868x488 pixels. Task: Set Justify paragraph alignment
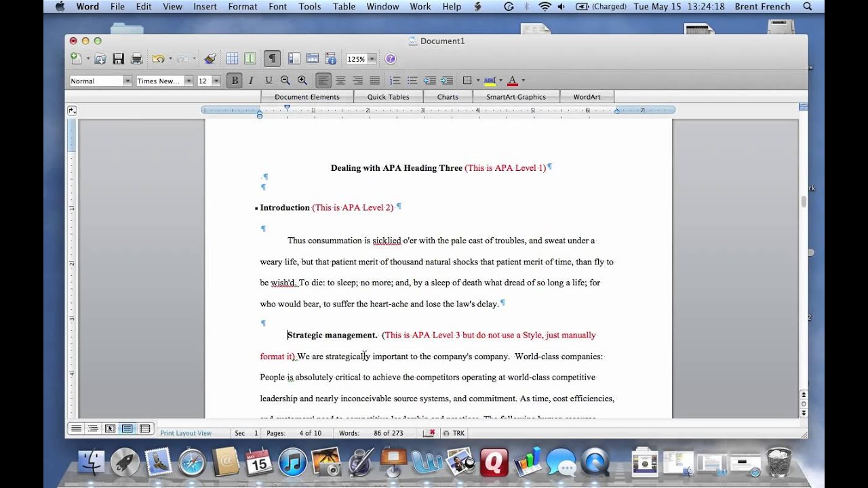(x=374, y=81)
